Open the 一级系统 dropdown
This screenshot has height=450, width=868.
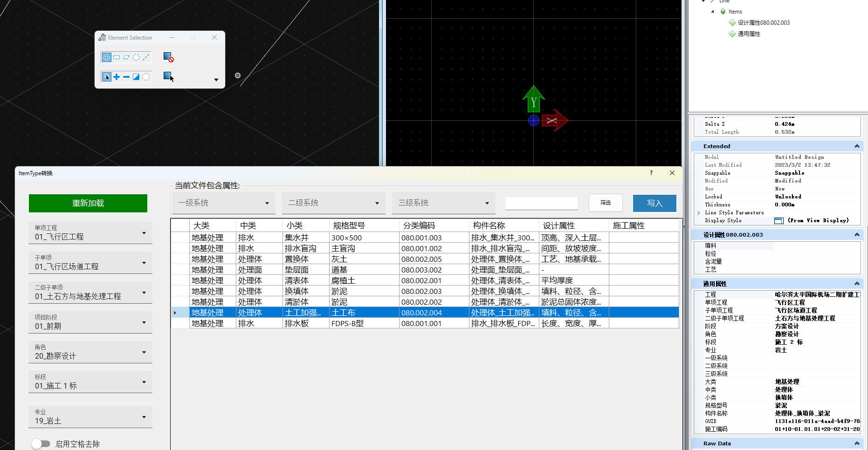[223, 203]
